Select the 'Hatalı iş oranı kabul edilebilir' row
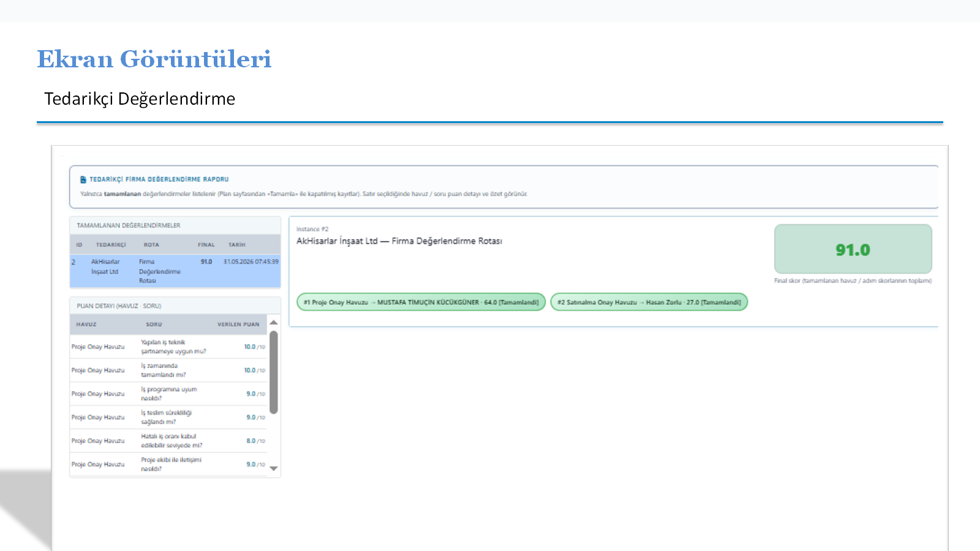 coord(168,441)
